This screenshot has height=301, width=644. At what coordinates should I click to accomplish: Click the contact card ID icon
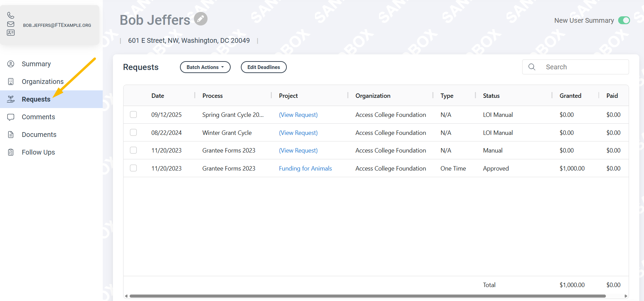pos(11,33)
